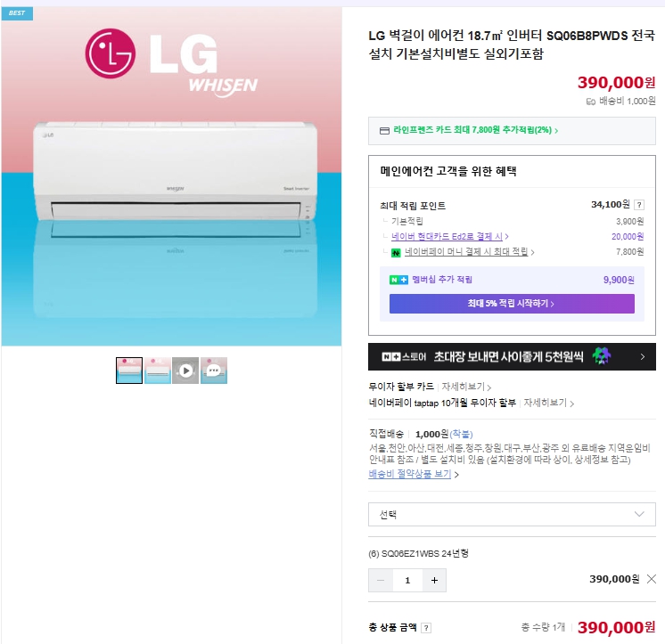
Task: Remove the SQ06EZ1WBS selected option with X
Action: tap(652, 579)
